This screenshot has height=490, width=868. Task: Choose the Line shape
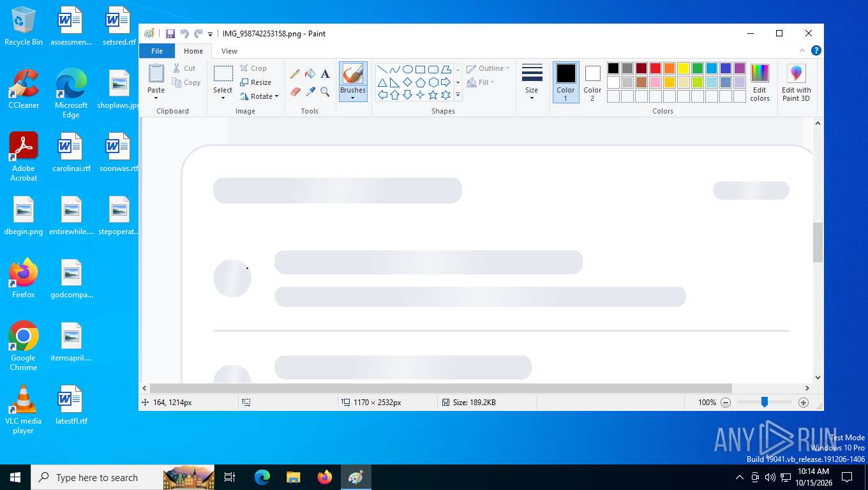[x=382, y=70]
